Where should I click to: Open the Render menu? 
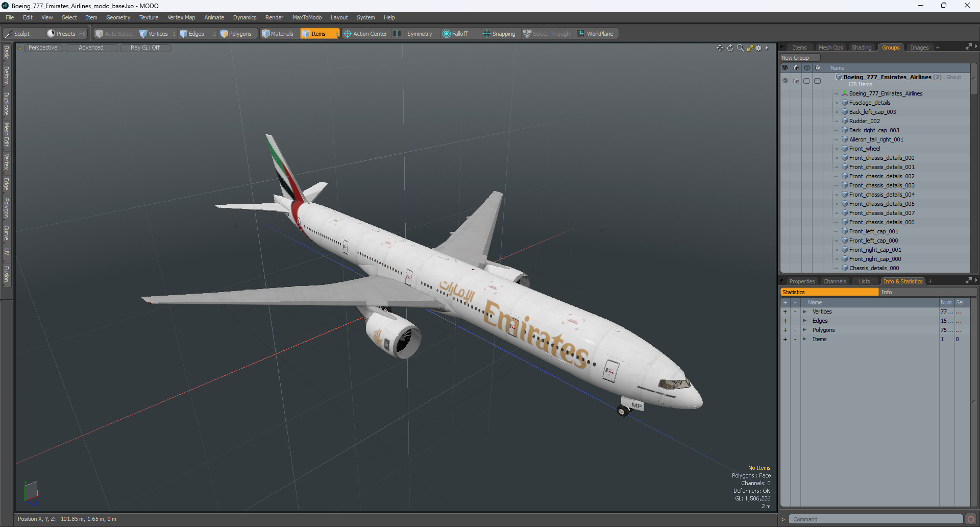[274, 17]
